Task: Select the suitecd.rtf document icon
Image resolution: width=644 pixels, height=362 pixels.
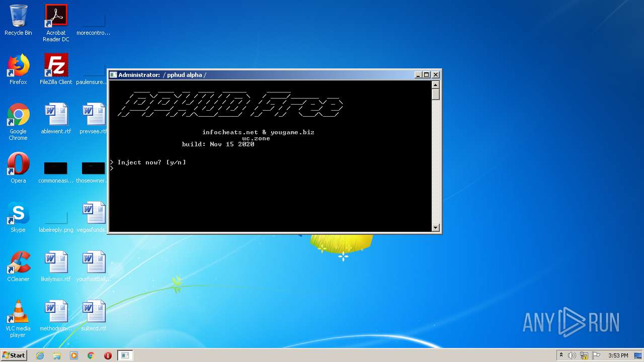Action: [93, 316]
